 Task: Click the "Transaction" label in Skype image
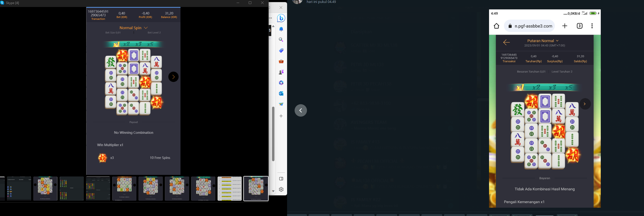click(x=98, y=19)
